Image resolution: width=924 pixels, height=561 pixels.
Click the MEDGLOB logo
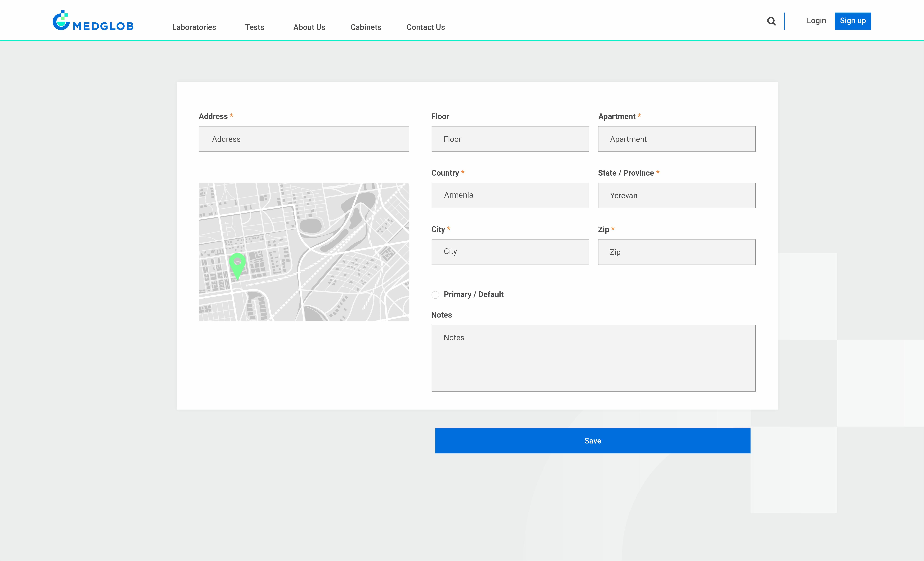93,21
